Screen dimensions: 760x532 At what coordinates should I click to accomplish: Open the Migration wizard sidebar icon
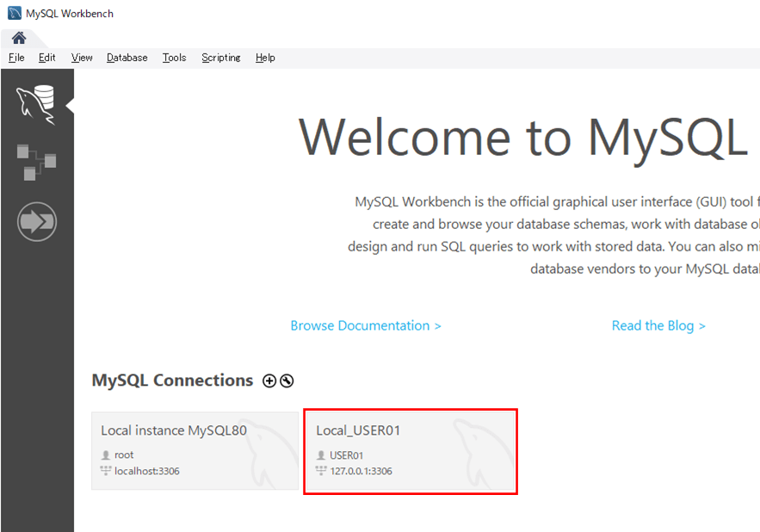[36, 221]
